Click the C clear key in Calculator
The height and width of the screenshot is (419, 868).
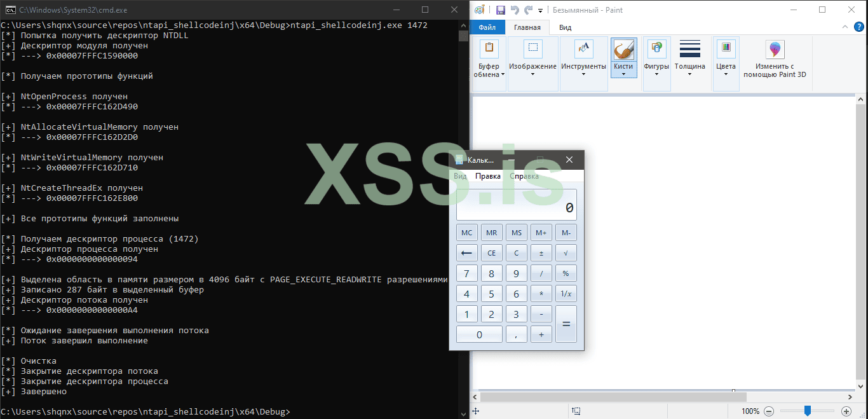click(x=517, y=253)
